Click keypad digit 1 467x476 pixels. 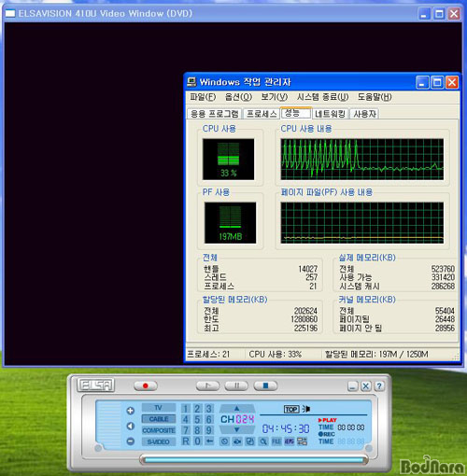(186, 409)
